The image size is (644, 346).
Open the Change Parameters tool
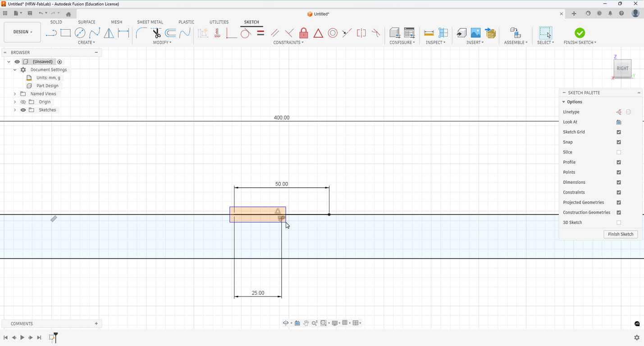(x=409, y=33)
